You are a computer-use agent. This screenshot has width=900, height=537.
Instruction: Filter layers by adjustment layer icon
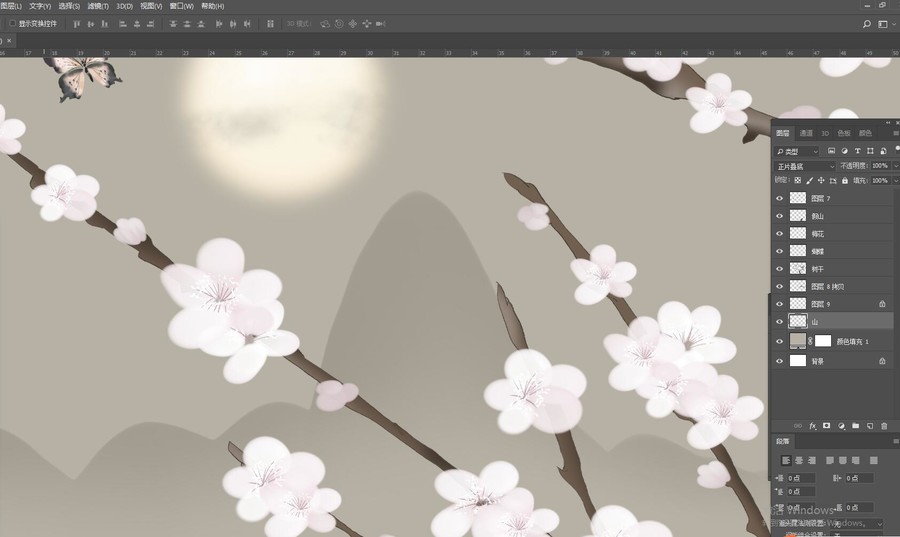point(844,151)
